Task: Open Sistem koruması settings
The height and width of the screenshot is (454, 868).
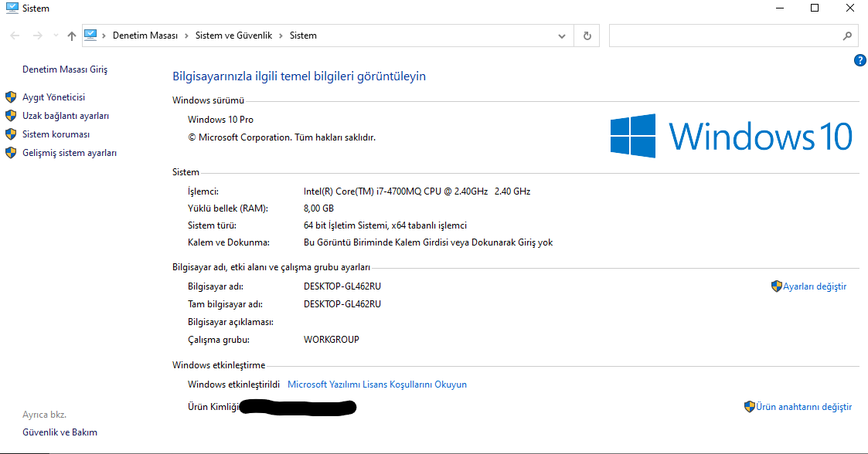Action: [56, 134]
